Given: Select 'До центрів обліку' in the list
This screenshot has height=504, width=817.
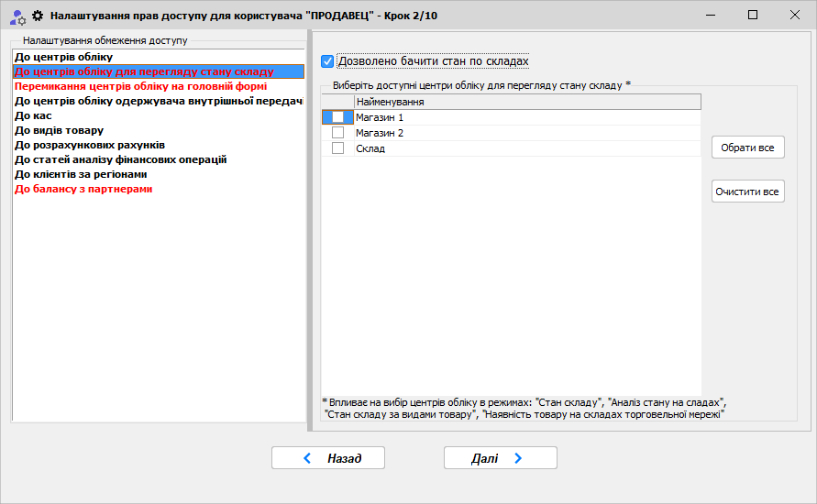Looking at the screenshot, I should (x=63, y=57).
